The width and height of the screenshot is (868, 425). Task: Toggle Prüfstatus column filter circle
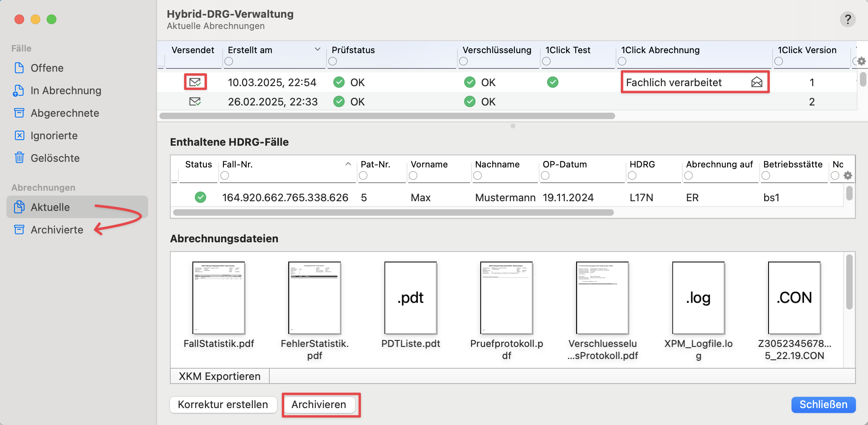coord(333,61)
